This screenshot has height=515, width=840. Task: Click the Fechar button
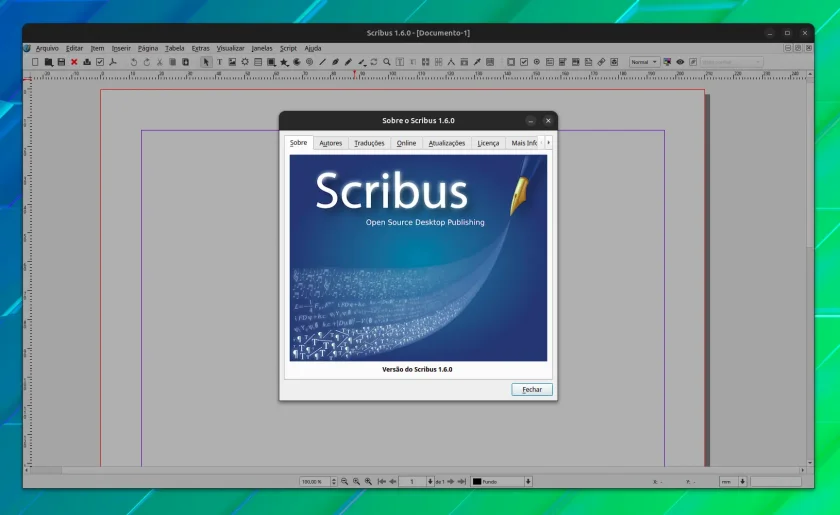tap(532, 390)
